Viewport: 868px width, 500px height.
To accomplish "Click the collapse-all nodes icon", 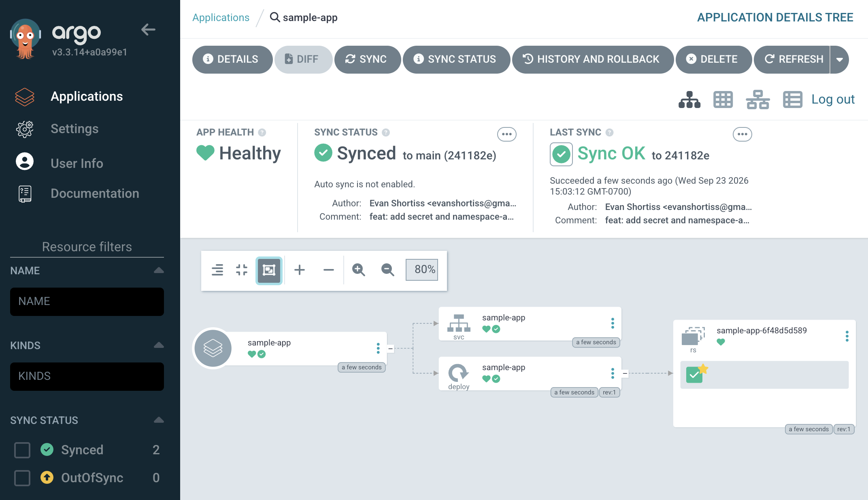I will tap(242, 270).
